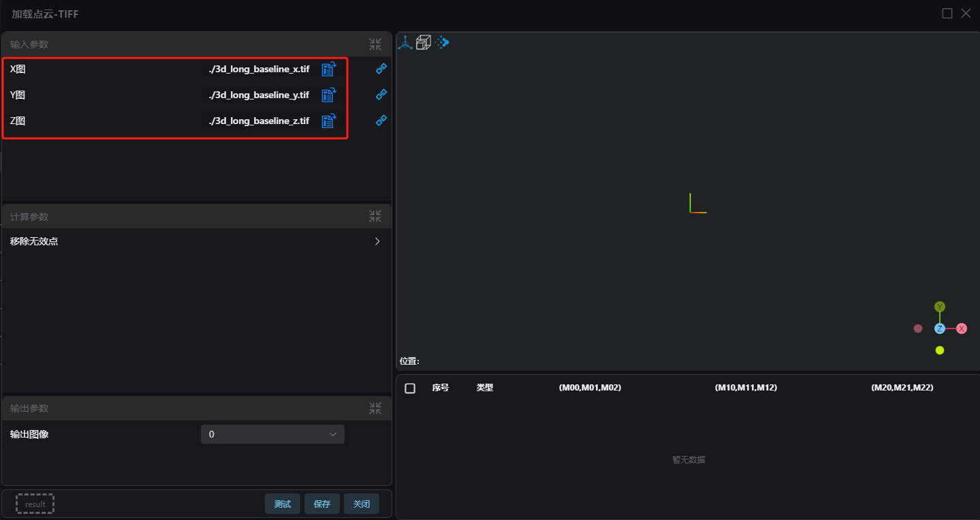
Task: Click the negative Y dot on gizmo
Action: pos(940,350)
